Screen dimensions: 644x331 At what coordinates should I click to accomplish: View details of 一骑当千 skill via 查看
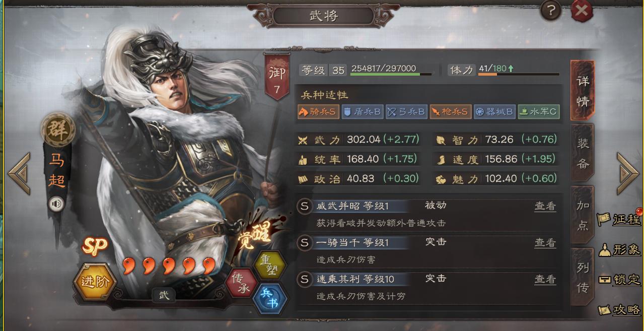pos(545,242)
